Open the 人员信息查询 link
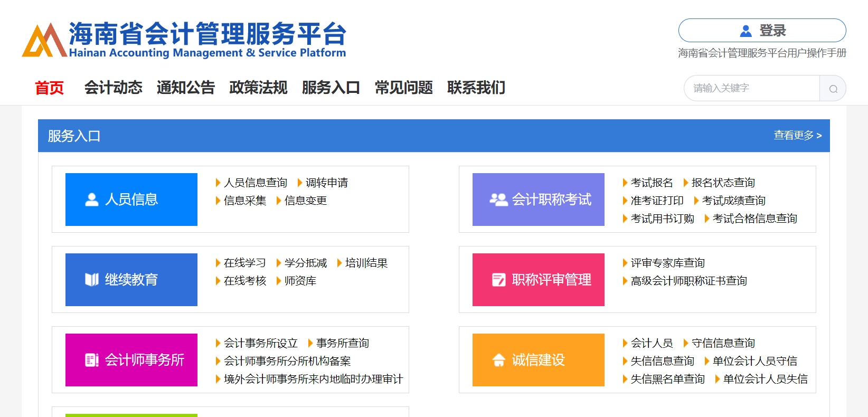Viewport: 868px width, 417px height. click(255, 183)
